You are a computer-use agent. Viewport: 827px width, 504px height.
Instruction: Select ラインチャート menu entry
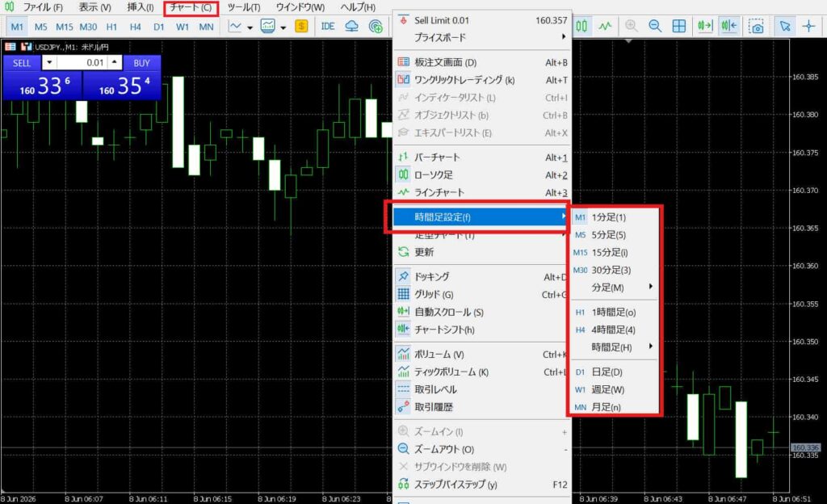(x=482, y=192)
